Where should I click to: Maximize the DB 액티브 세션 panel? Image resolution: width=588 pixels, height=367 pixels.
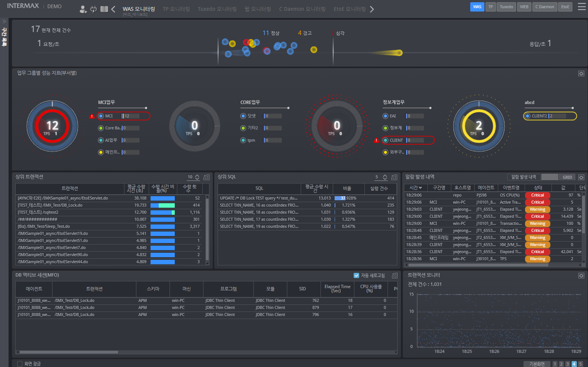(395, 275)
